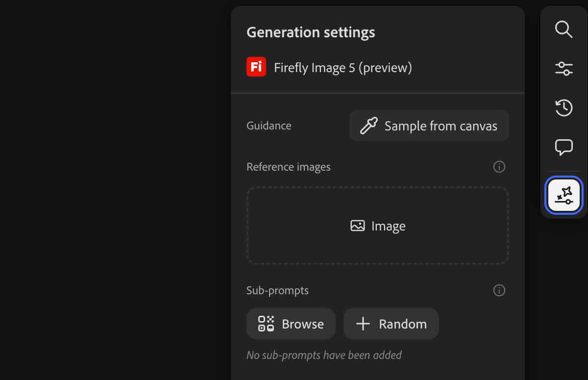Screen dimensions: 588x380
Task: Open the comments speech bubble icon
Action: [563, 147]
